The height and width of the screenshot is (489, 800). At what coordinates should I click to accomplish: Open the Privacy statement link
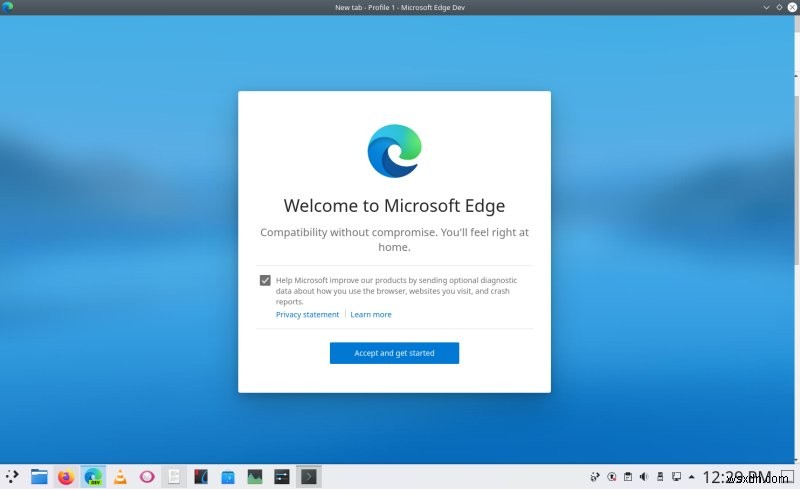coord(307,314)
